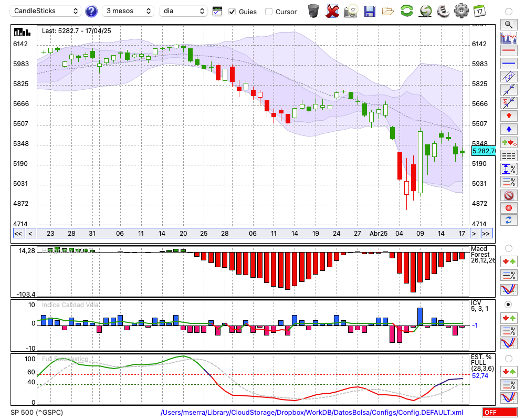Image resolution: width=525 pixels, height=420 pixels.
Task: Click the V-curve icon in Macd panel
Action: point(509,289)
